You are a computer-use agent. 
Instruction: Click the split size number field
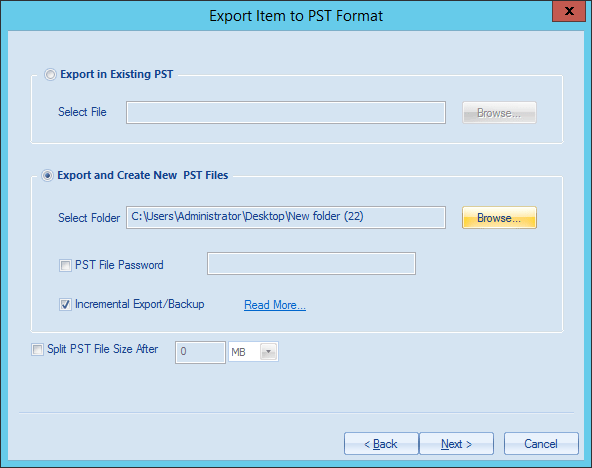click(x=200, y=352)
